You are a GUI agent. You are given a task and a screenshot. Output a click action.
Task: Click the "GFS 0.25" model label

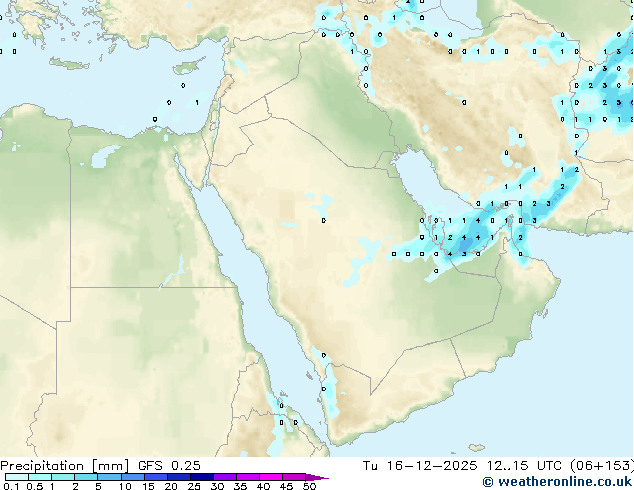[x=169, y=466]
